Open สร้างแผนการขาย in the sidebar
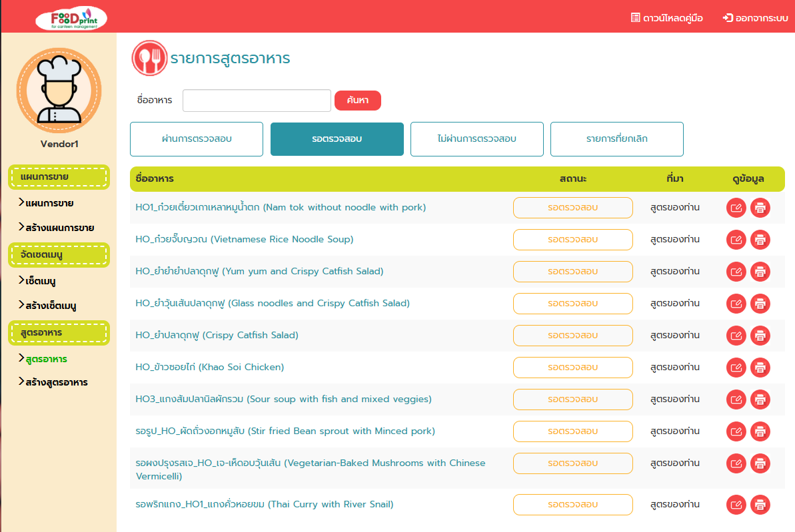This screenshot has height=532, width=795. (x=56, y=228)
